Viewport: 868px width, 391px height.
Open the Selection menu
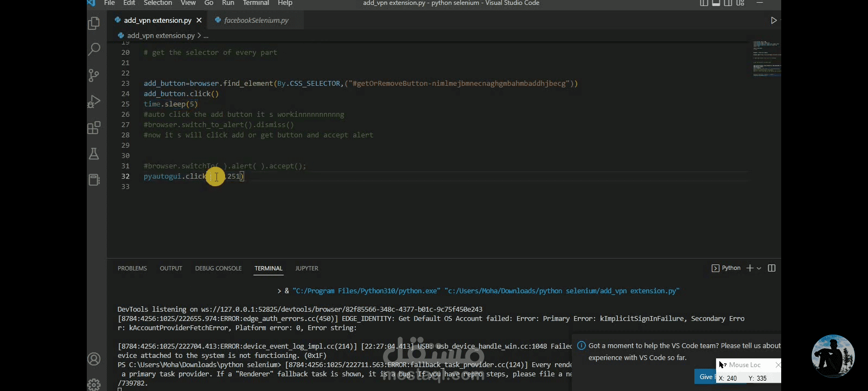(158, 3)
